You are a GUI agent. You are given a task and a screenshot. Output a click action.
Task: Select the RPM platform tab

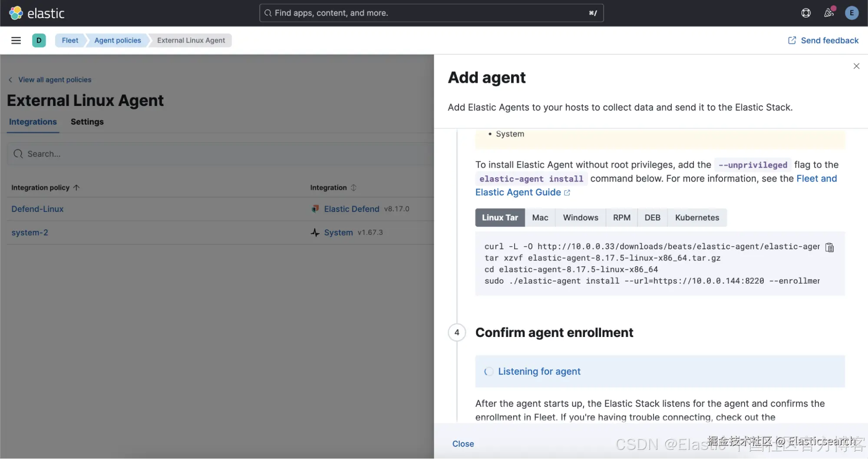[x=621, y=218]
